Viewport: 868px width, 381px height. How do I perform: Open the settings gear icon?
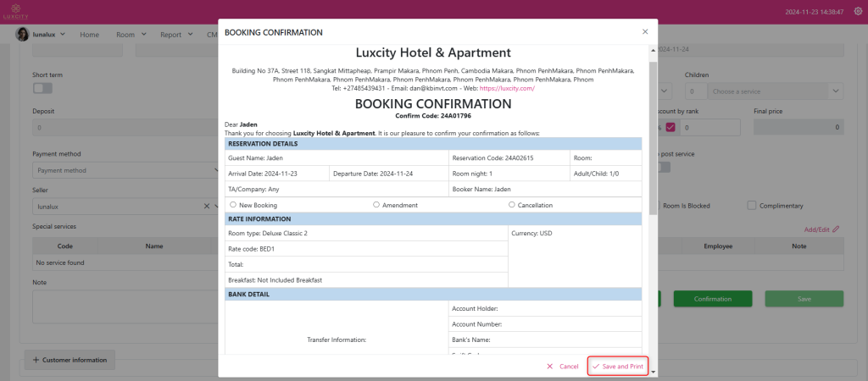[x=857, y=11]
